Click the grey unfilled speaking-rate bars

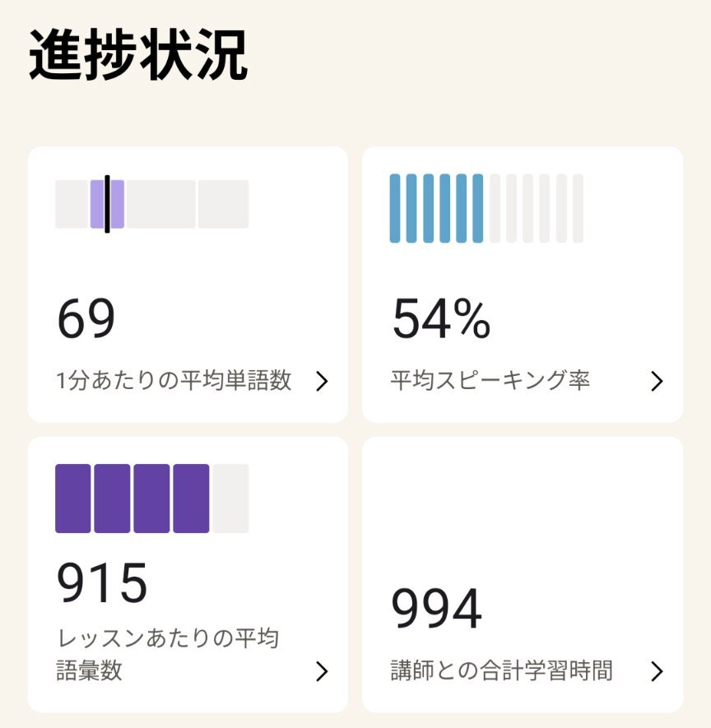click(537, 208)
